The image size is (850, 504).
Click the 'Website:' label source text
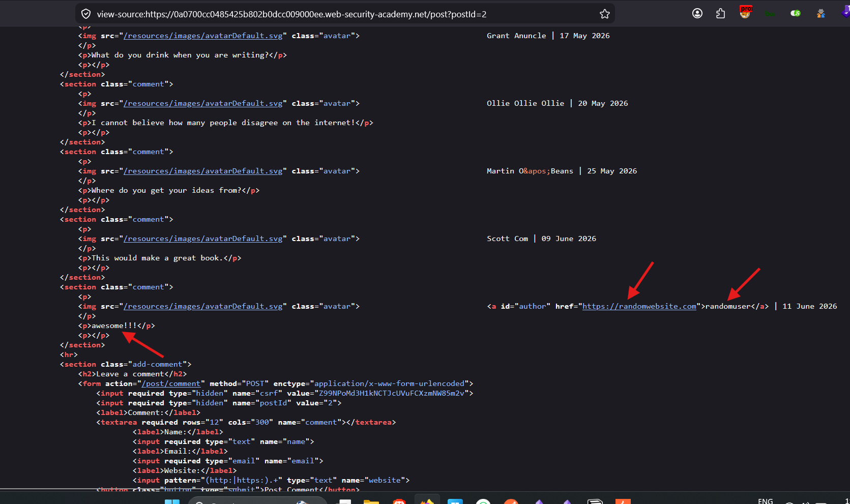point(182,470)
